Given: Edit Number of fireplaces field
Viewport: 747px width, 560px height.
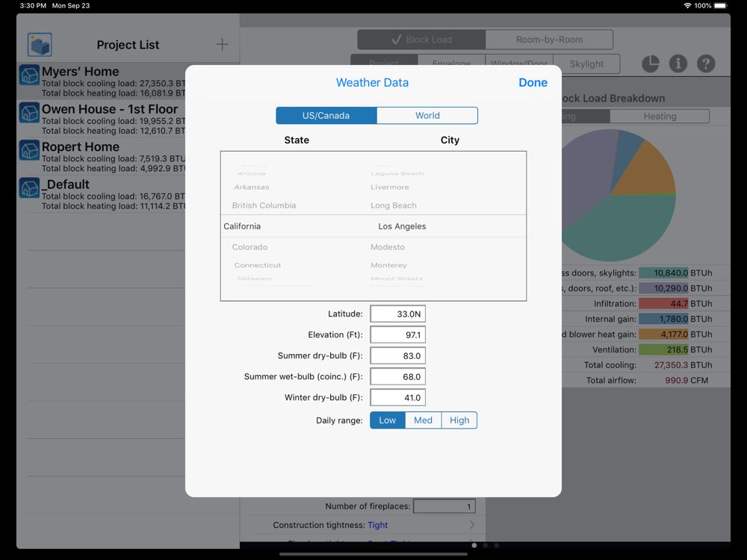Looking at the screenshot, I should (x=444, y=506).
